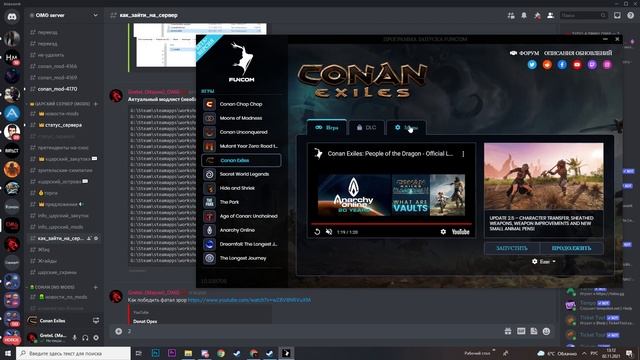Open YouTube social icon in launcher header

[577, 64]
